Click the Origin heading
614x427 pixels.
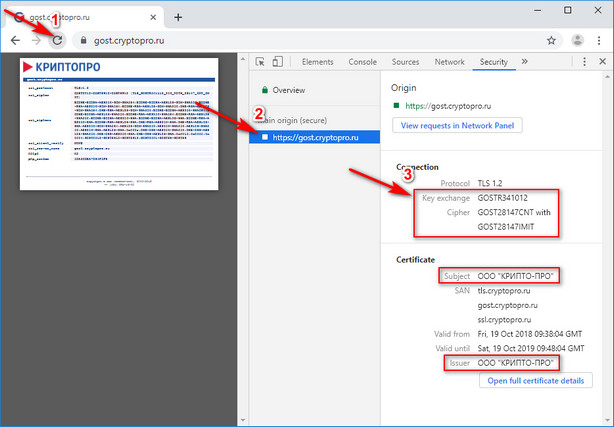coord(403,88)
